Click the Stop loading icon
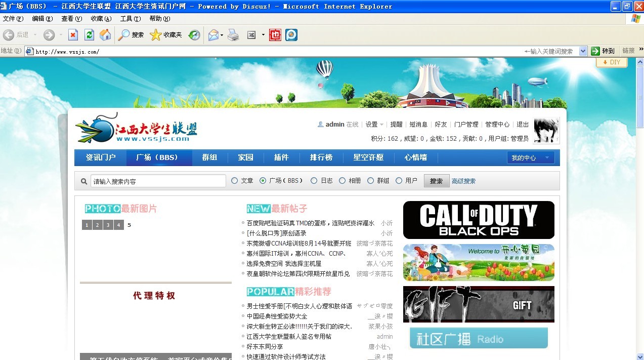This screenshot has width=644, height=360. [x=72, y=35]
